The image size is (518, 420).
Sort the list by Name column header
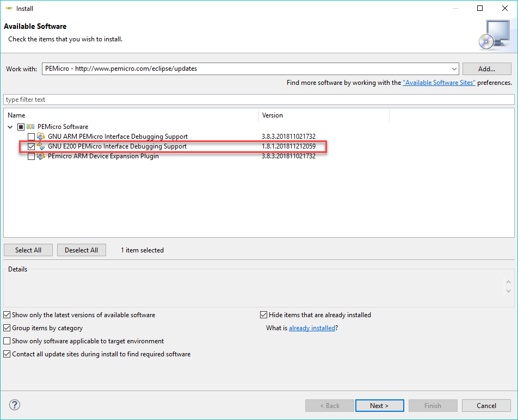(x=131, y=115)
